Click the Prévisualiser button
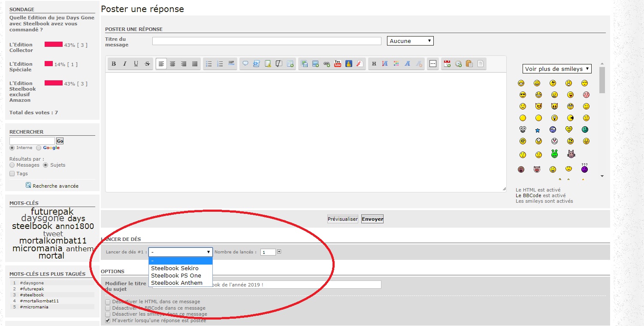The image size is (644, 326). coord(343,219)
